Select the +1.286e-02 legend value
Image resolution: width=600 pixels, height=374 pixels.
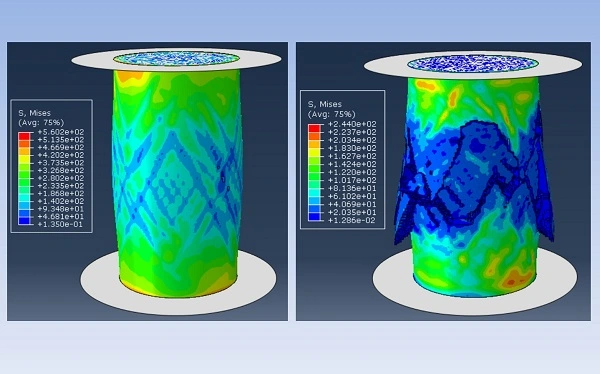352,220
